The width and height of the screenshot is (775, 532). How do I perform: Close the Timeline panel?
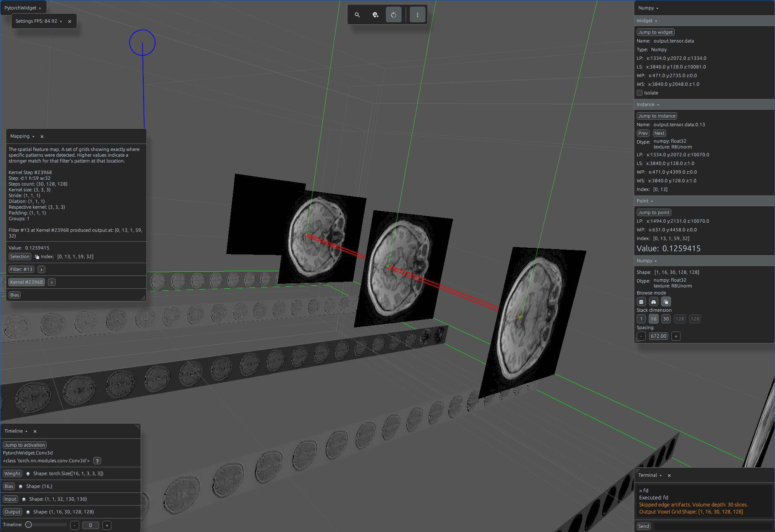pos(35,431)
